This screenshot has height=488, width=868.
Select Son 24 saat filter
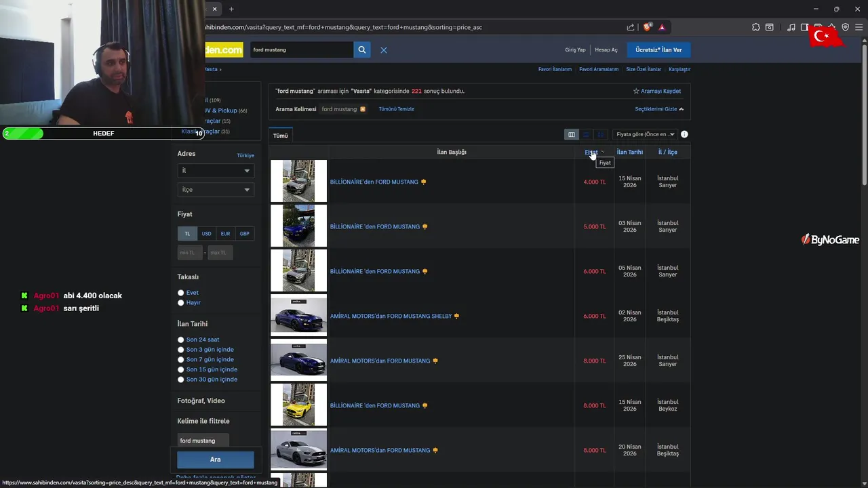(181, 340)
